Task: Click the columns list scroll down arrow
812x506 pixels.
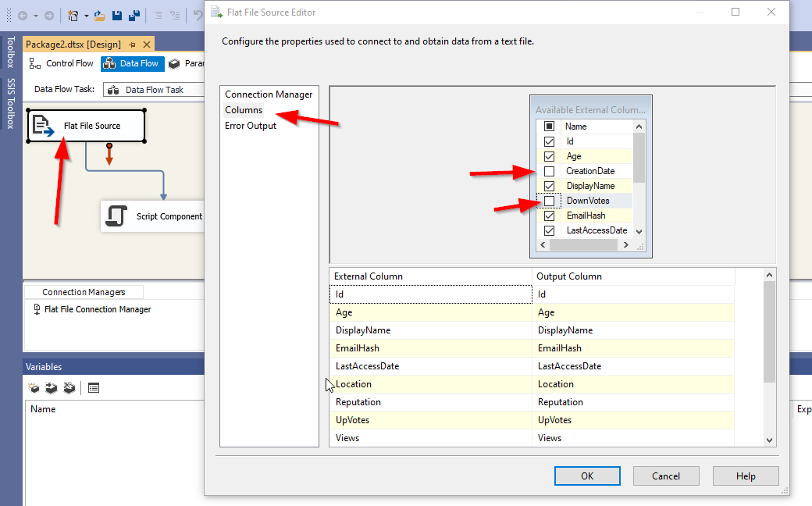Action: click(x=639, y=231)
